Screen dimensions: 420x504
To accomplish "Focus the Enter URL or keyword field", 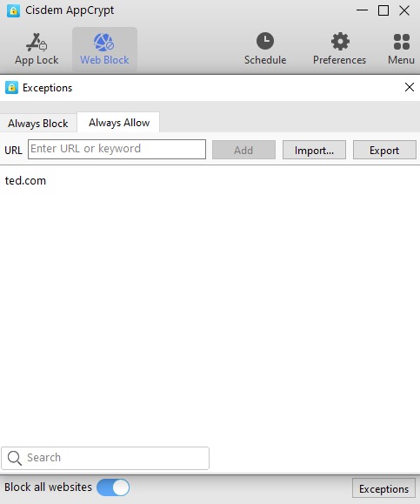I will tap(117, 149).
